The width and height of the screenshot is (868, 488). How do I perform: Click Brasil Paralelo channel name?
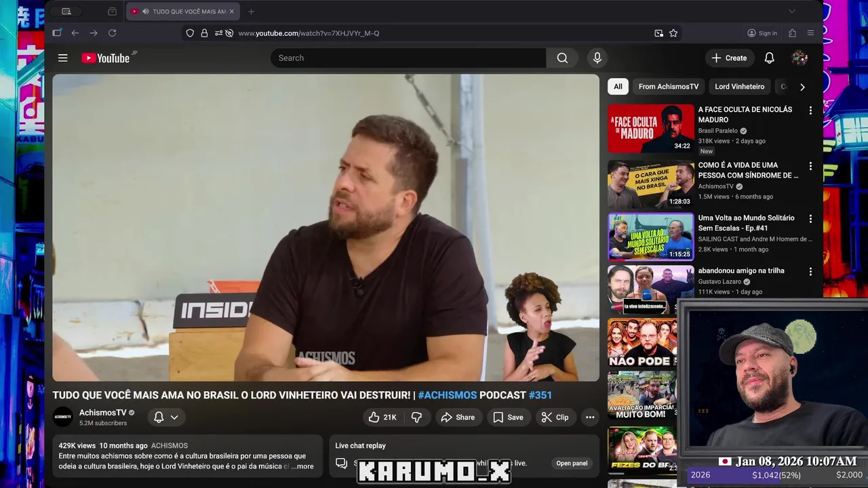[x=718, y=131]
